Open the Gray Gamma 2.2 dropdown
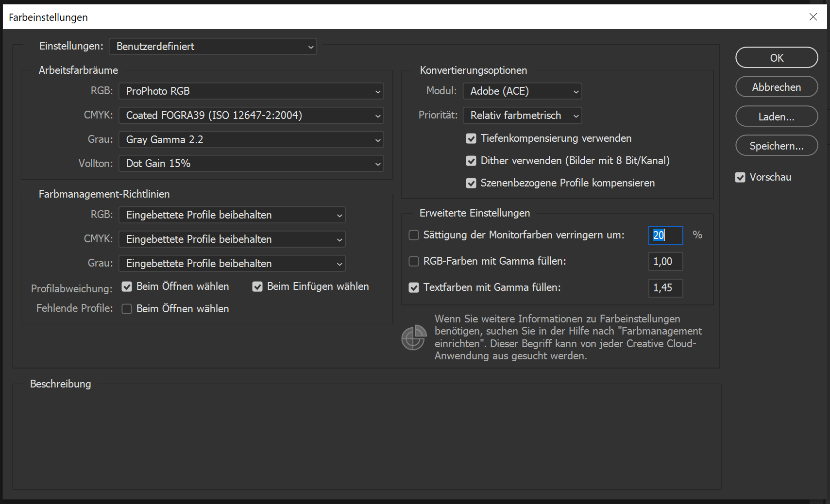 pos(251,140)
